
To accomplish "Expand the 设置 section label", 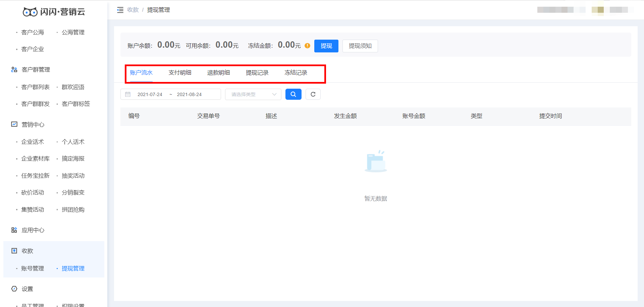I will 28,289.
